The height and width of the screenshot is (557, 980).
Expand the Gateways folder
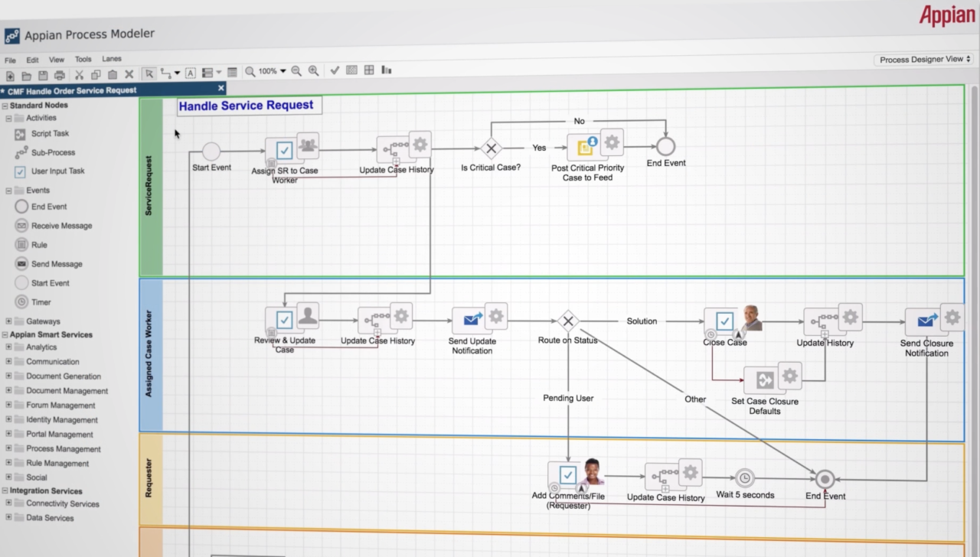9,321
